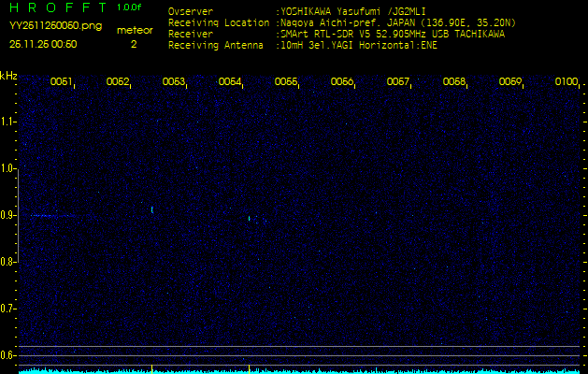Click the 0053 time tick label
Screen dimensions: 588x374
[174, 81]
